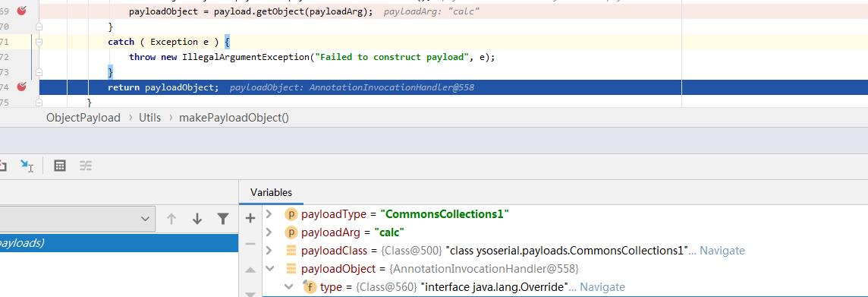
Task: Click the {AnnotationInvocationHandler@558} value
Action: (484, 269)
